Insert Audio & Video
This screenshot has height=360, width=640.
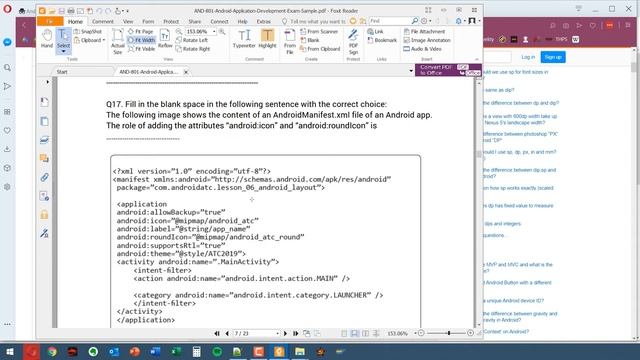422,49
